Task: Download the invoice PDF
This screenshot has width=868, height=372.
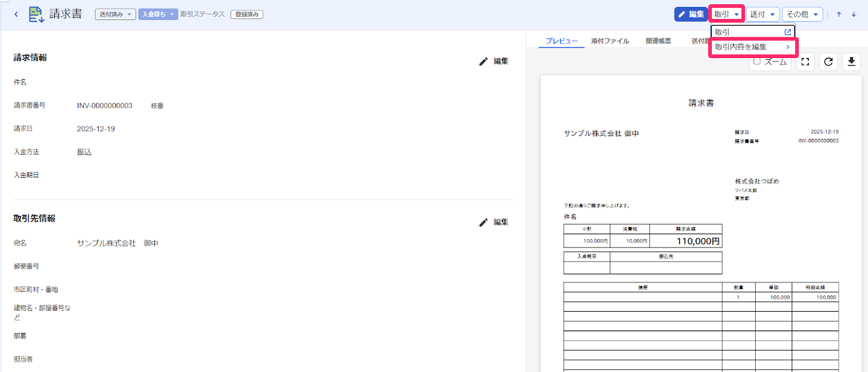Action: click(852, 62)
